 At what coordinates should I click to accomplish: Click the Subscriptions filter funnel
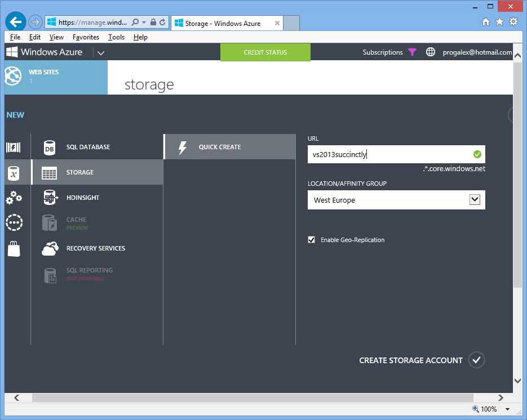pyautogui.click(x=413, y=52)
